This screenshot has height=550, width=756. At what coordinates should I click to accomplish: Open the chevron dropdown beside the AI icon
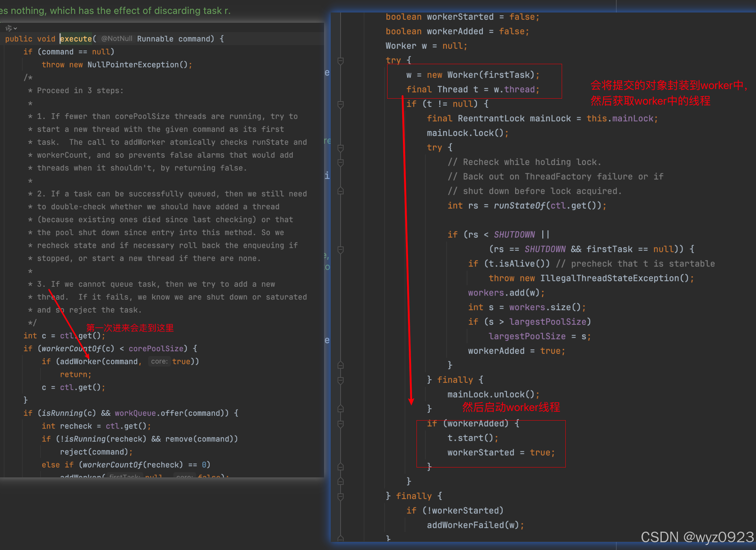pyautogui.click(x=15, y=28)
